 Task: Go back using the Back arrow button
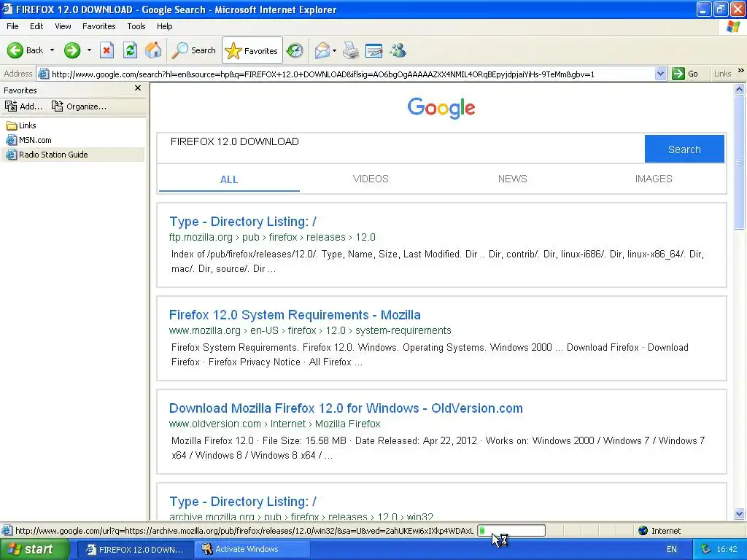tap(25, 50)
